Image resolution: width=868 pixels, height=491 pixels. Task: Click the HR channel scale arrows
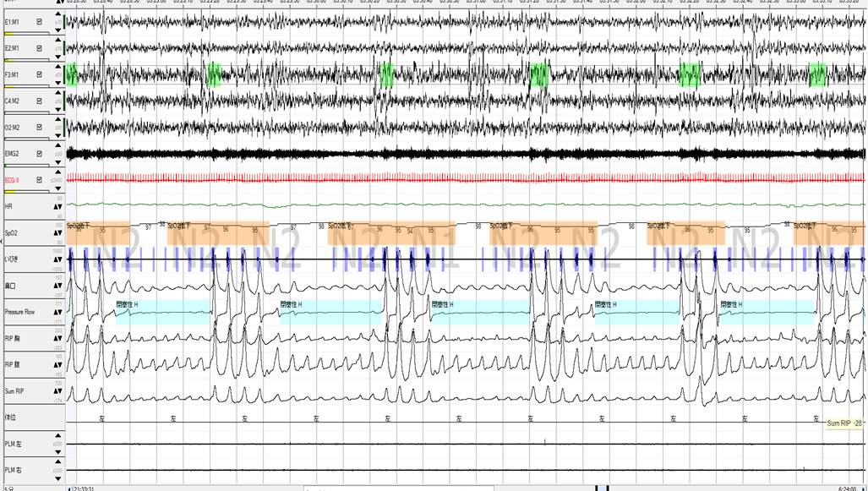coord(57,206)
